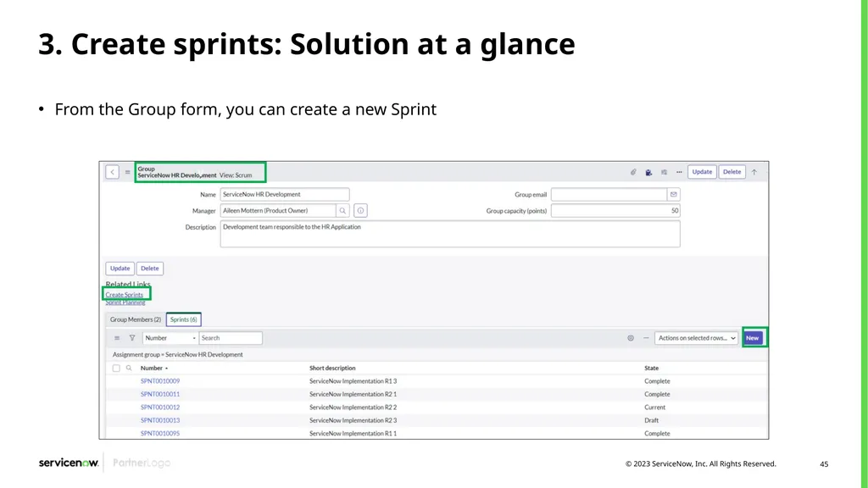Click the Sprints list filter funnel icon
868x488 pixels.
(132, 338)
